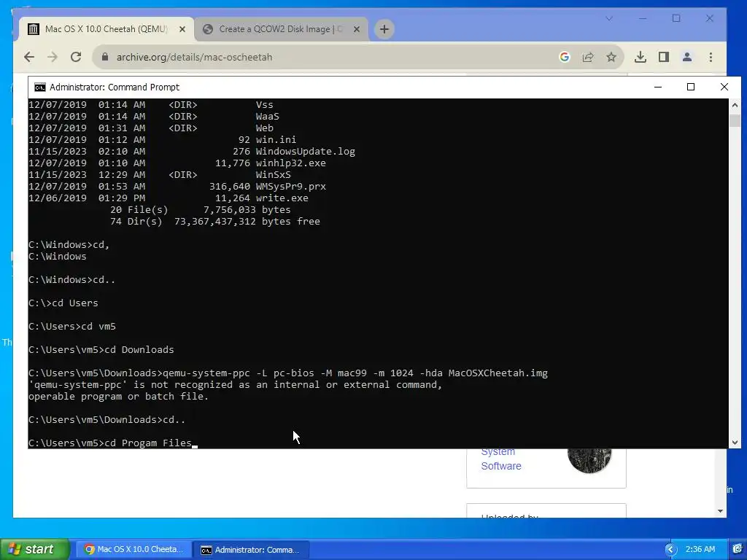Click the 'cd Downloads' command line
Image resolution: width=747 pixels, height=560 pixels.
click(x=101, y=349)
